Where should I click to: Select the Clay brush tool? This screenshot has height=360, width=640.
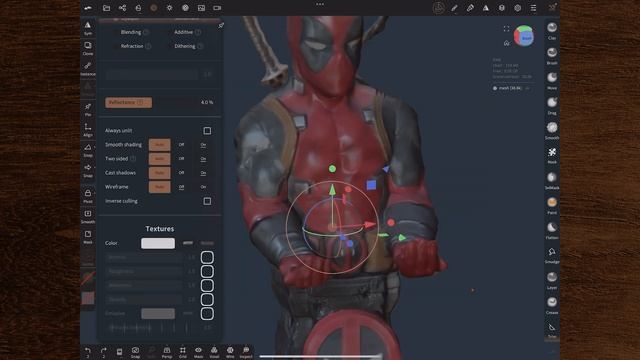[552, 31]
